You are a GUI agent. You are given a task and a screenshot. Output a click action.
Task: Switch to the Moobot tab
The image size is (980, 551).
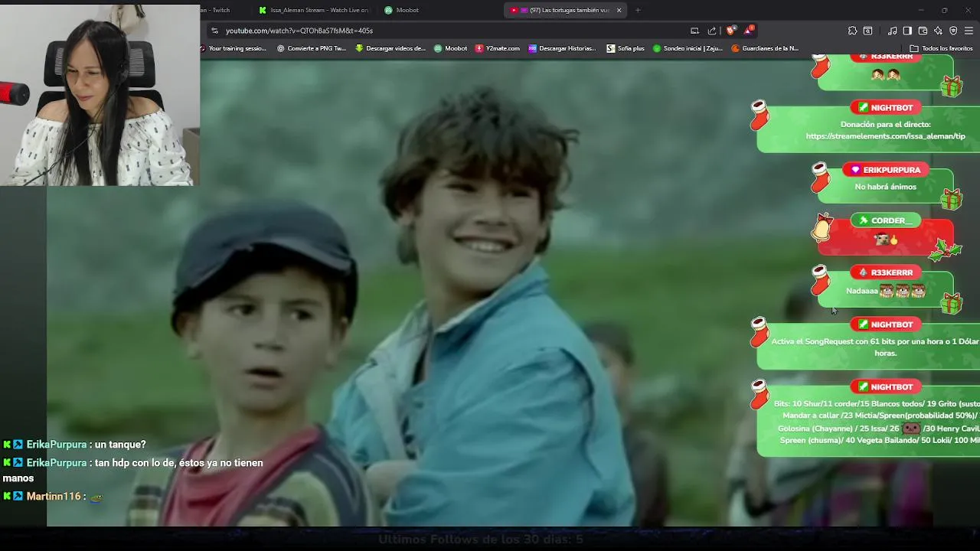coord(402,10)
